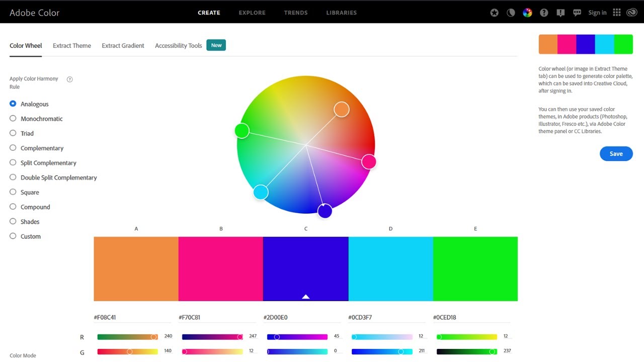Click the R value 240 for color A

point(168,336)
